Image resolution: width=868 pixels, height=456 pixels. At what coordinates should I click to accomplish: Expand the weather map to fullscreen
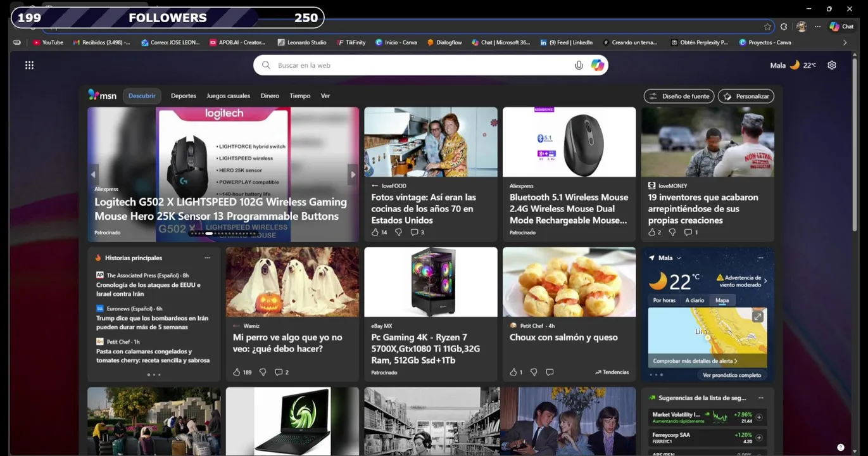[x=757, y=317]
